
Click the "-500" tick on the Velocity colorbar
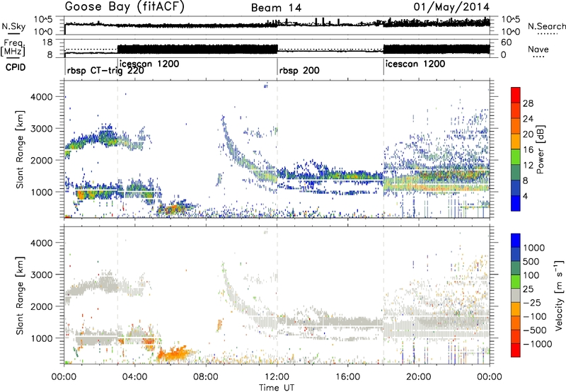(x=535, y=330)
